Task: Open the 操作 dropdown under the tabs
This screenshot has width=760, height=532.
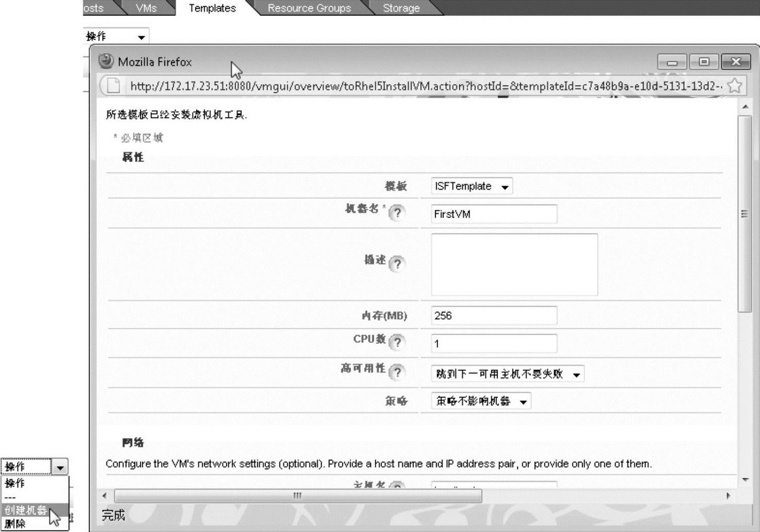Action: (116, 36)
